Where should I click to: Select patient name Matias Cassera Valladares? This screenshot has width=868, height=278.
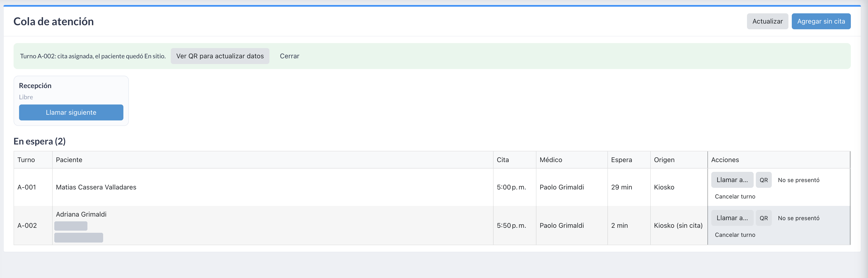click(x=96, y=187)
